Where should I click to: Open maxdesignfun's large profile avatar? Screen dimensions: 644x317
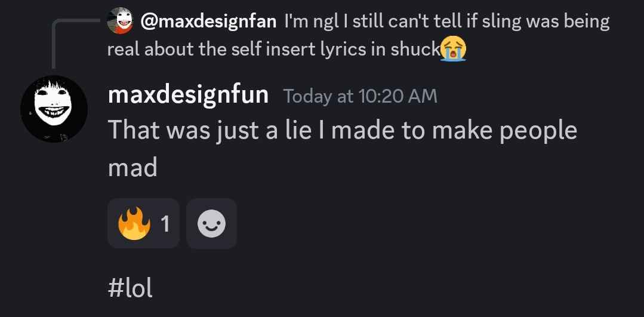point(54,109)
